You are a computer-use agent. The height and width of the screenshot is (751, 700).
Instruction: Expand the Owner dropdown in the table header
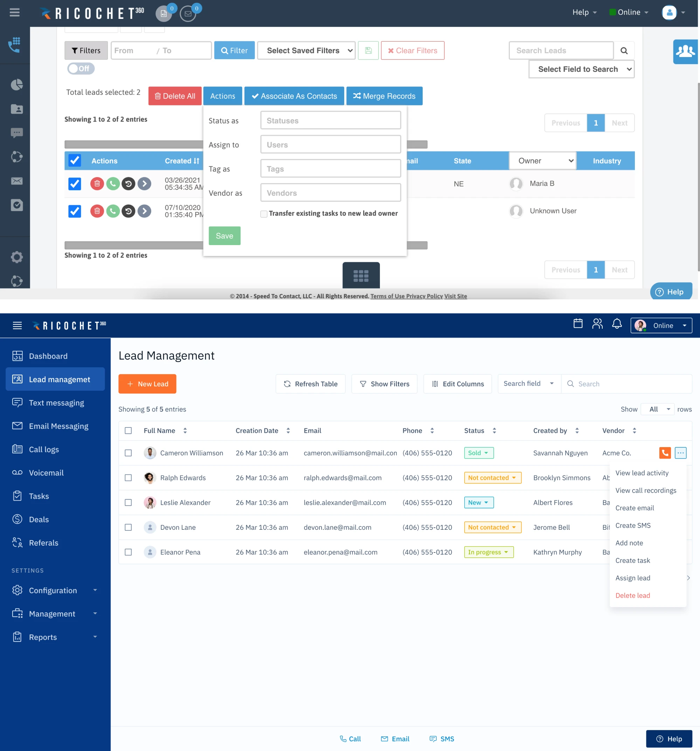542,161
